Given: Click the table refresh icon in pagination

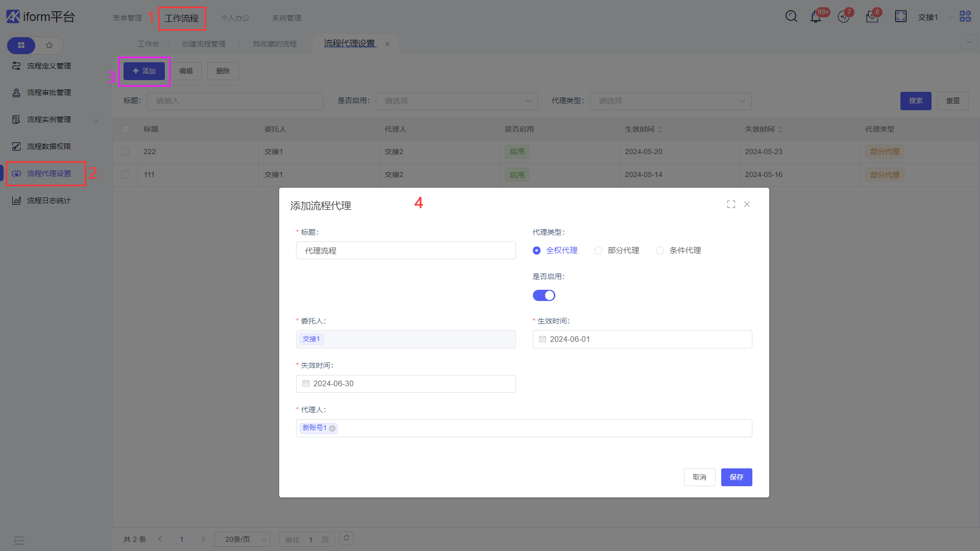Looking at the screenshot, I should [346, 538].
